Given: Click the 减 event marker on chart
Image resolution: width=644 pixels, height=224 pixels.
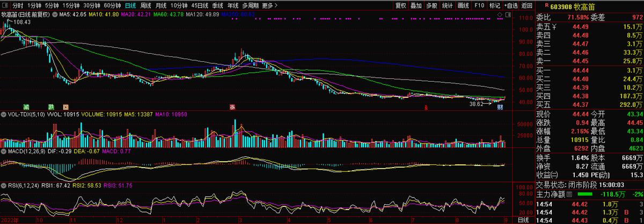Looking at the screenshot, I should click(x=26, y=106).
